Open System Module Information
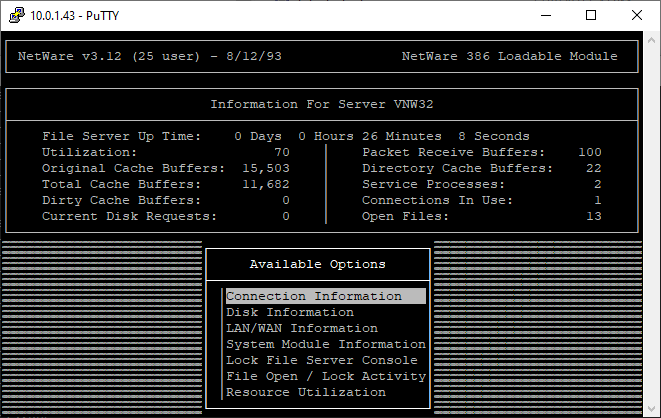661x418 pixels. tap(326, 344)
